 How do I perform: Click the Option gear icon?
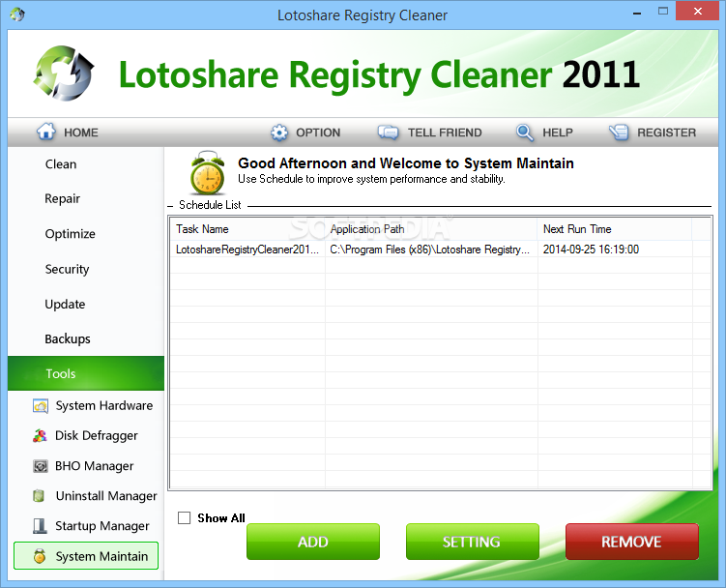point(279,132)
